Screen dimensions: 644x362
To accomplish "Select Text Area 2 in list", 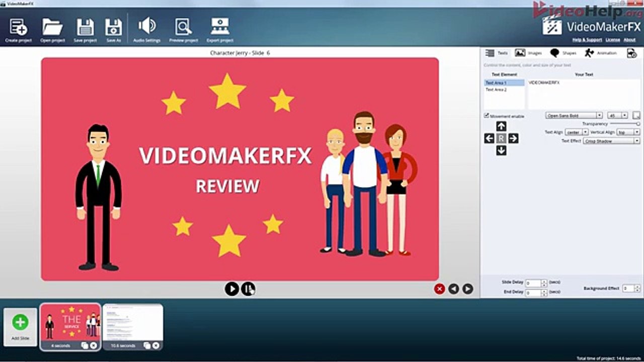I will [x=504, y=89].
